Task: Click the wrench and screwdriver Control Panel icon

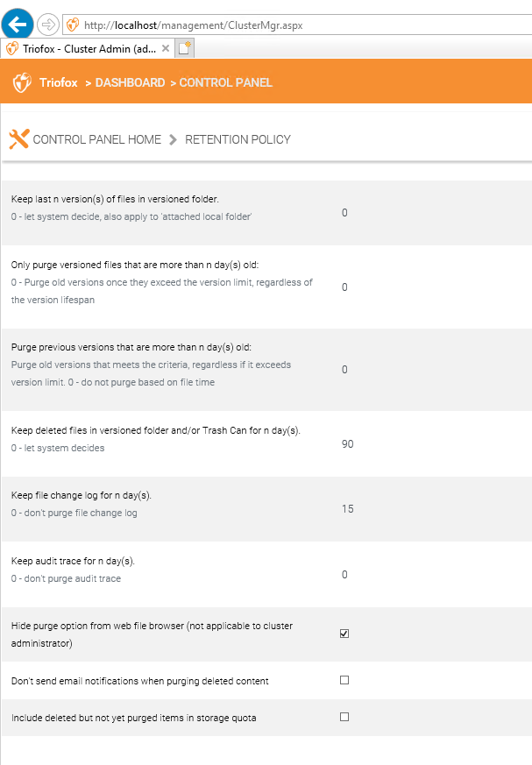Action: [x=19, y=139]
